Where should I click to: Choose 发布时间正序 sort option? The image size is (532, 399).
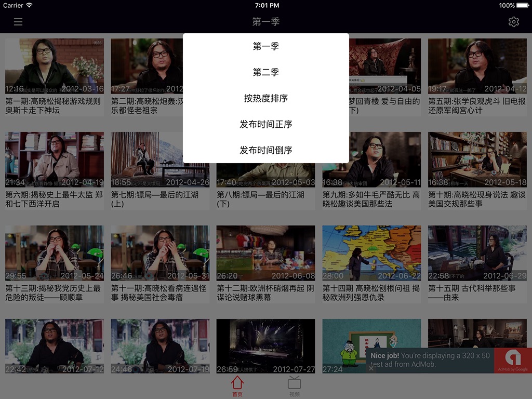click(265, 124)
